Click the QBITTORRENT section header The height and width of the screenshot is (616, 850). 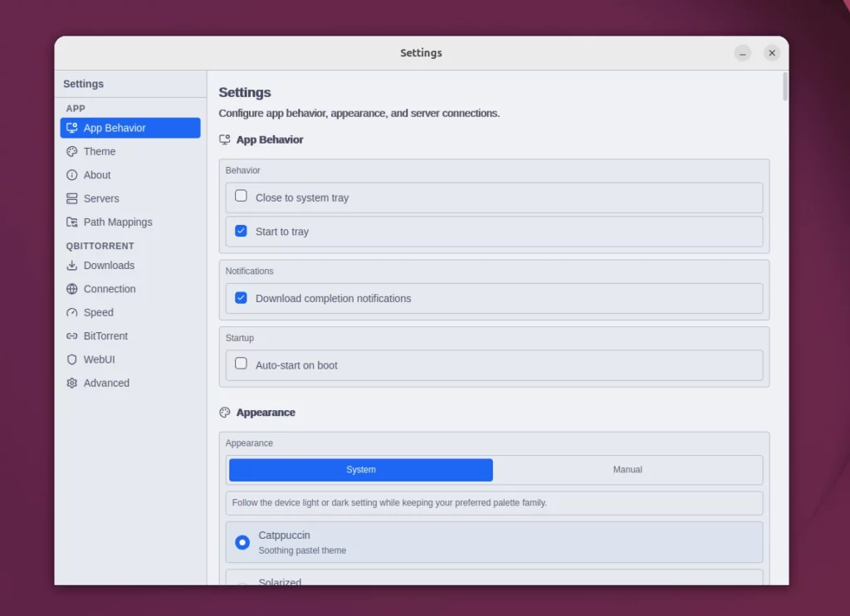[100, 247]
